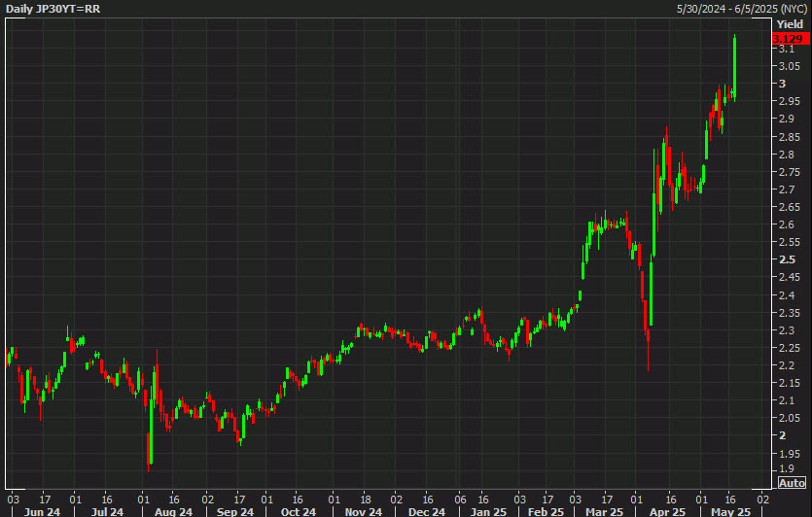
Task: Click the 2.9 yield axis label
Action: [x=787, y=119]
